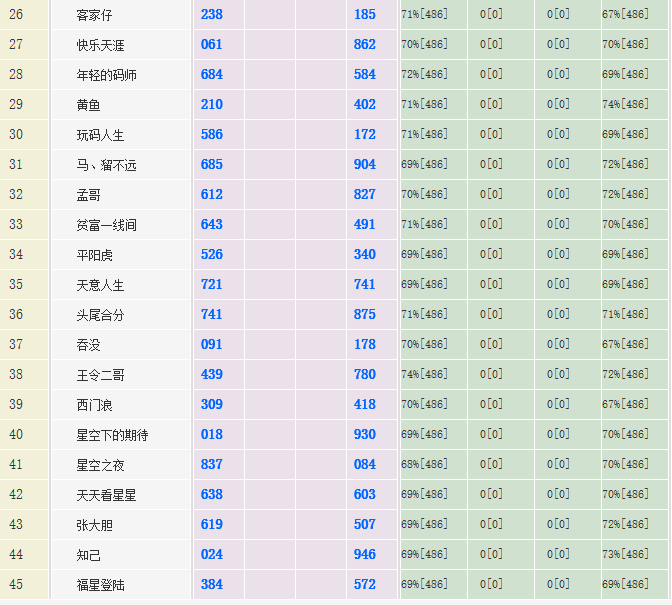Image resolution: width=672 pixels, height=605 pixels.
Task: Open the 西门浪 user entry
Action: coord(95,405)
